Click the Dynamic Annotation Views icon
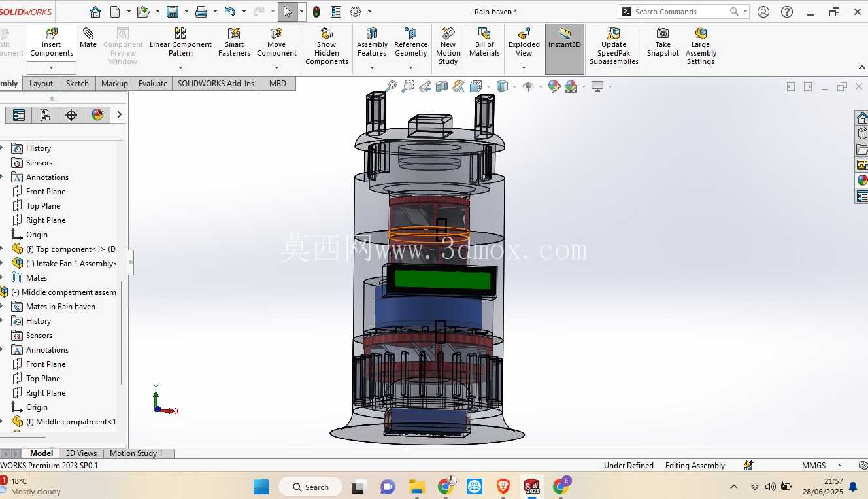 (x=459, y=86)
